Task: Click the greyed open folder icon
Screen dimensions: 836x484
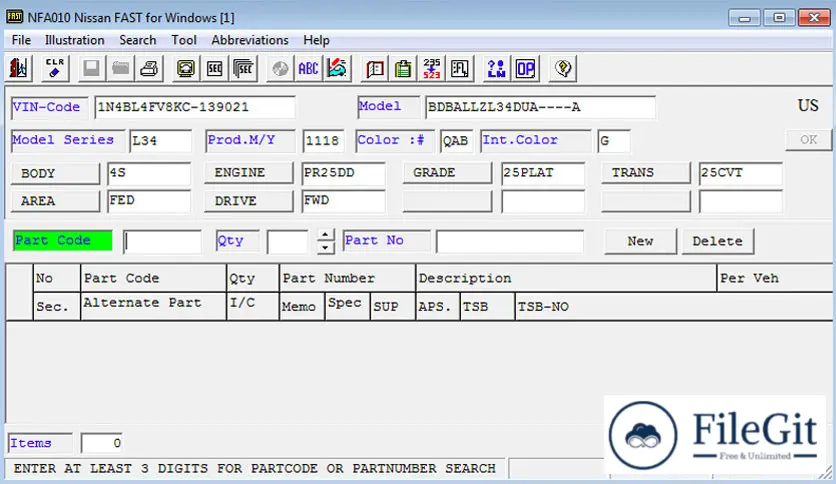Action: pyautogui.click(x=120, y=68)
